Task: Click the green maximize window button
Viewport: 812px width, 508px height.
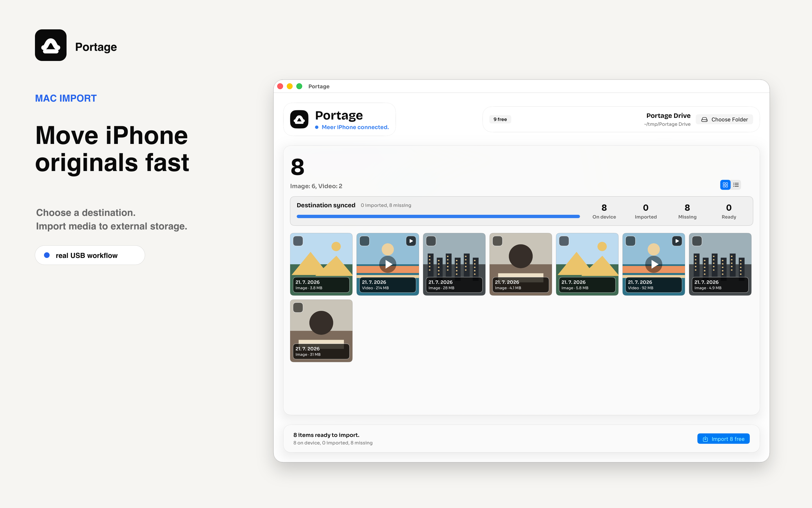Action: tap(299, 86)
